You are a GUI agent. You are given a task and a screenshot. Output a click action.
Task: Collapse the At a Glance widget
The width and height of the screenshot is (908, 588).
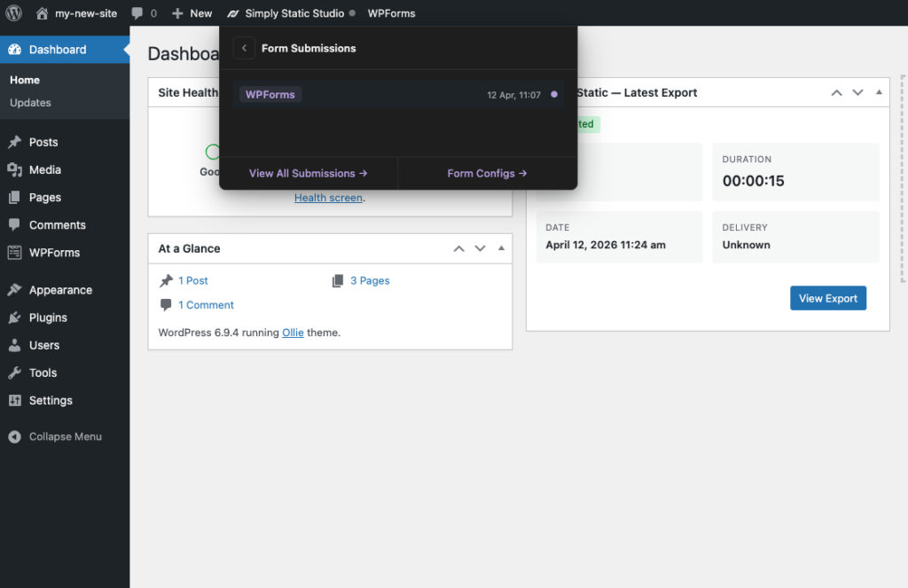[x=501, y=248]
